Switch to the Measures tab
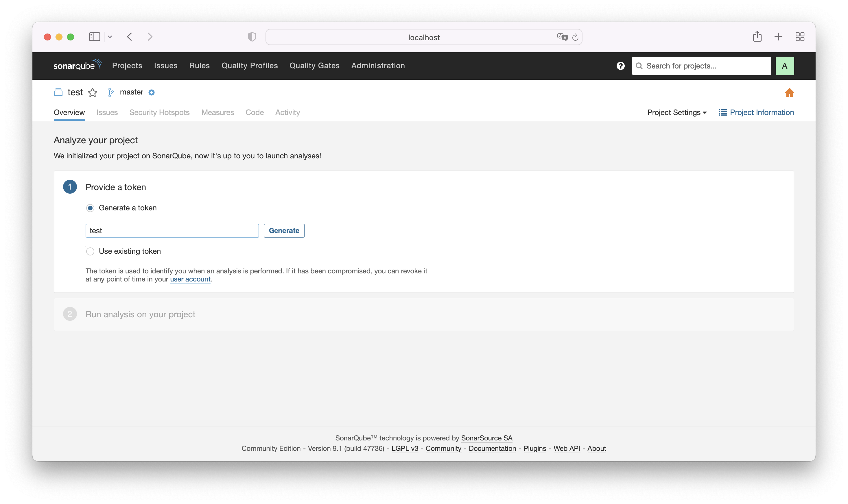This screenshot has height=504, width=848. tap(217, 112)
